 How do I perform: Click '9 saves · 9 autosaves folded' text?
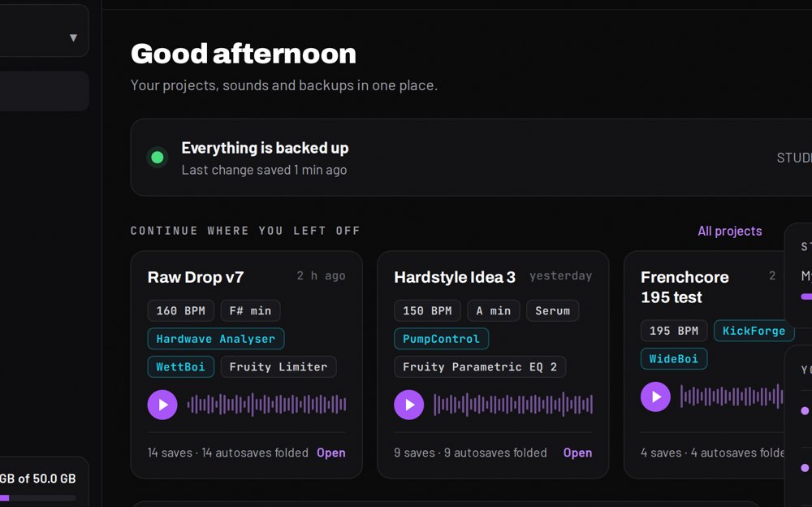470,453
